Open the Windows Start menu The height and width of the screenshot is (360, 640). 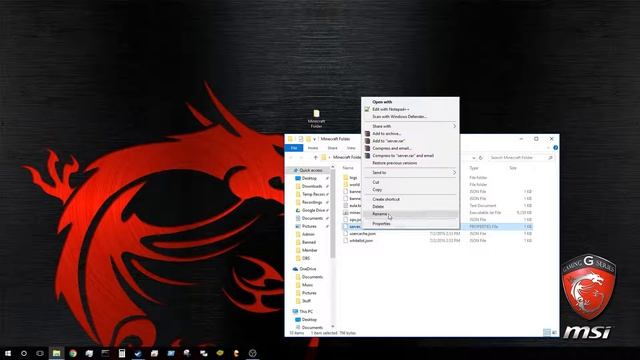[x=8, y=353]
